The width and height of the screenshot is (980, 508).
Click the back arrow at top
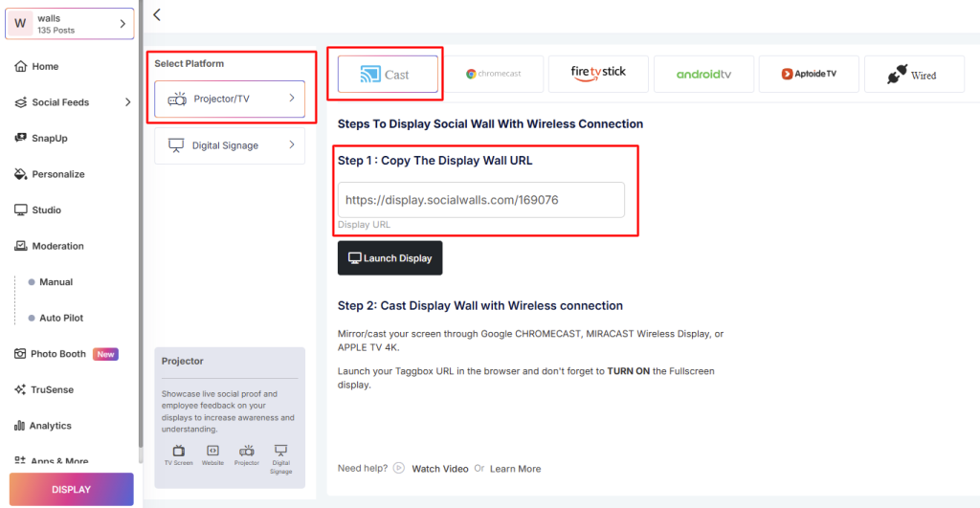[157, 15]
